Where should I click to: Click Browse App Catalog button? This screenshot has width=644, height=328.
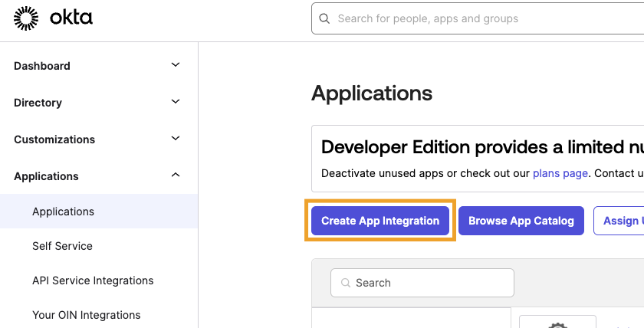click(521, 221)
